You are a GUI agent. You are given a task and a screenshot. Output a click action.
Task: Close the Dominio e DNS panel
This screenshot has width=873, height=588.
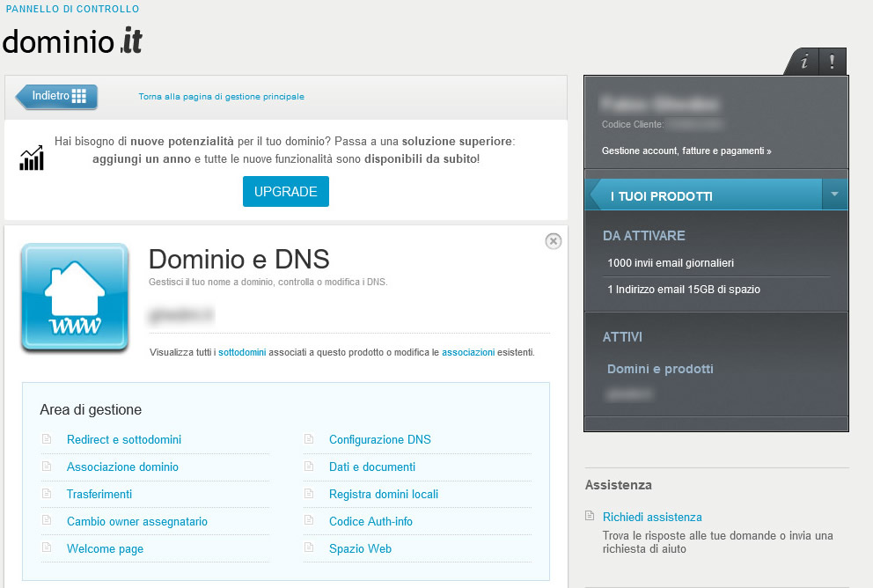(553, 241)
